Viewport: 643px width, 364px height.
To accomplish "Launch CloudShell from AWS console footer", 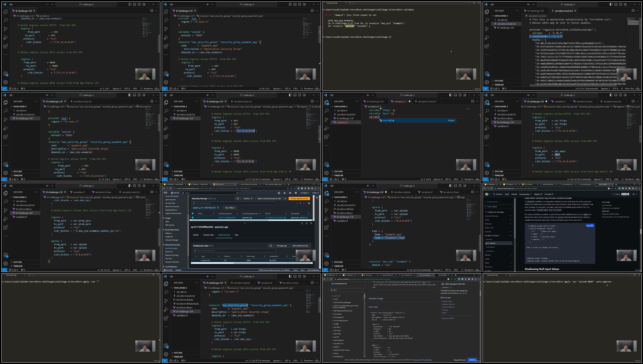I will pos(168,270).
